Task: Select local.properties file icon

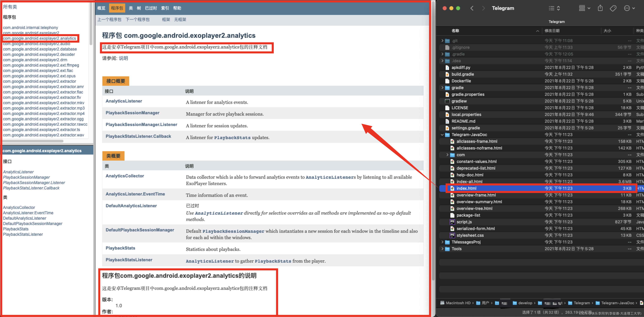Action: tap(447, 114)
